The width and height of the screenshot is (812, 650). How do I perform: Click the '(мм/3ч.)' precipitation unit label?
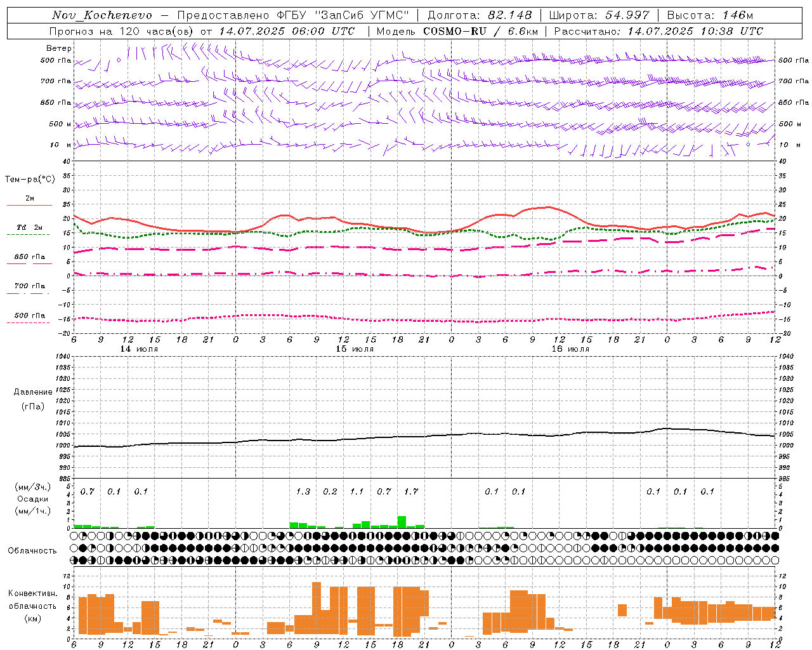(32, 487)
